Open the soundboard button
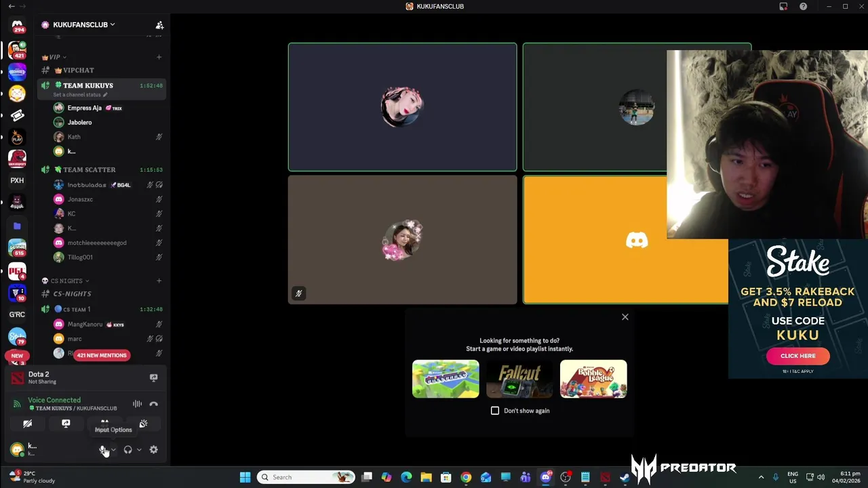The width and height of the screenshot is (868, 488). tap(143, 424)
